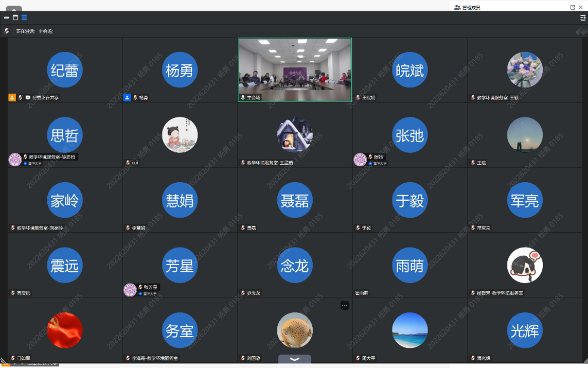The width and height of the screenshot is (588, 368).
Task: Click the flower bouquet avatar of 王颖
Action: [x=525, y=70]
